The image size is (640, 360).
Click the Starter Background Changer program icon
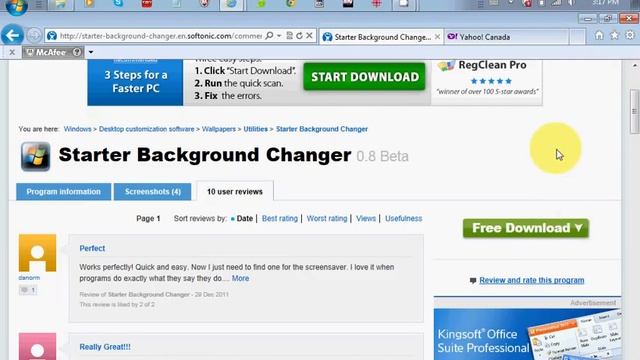(x=36, y=156)
